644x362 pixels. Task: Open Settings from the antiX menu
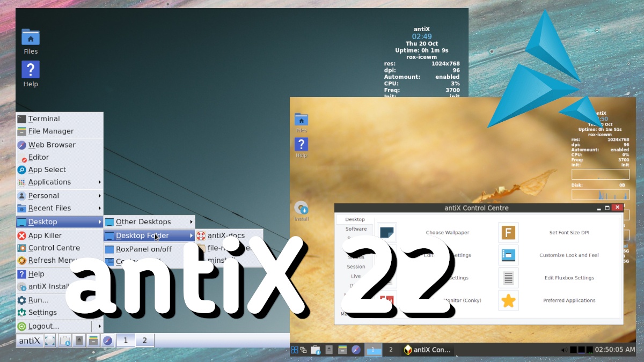coord(59,312)
